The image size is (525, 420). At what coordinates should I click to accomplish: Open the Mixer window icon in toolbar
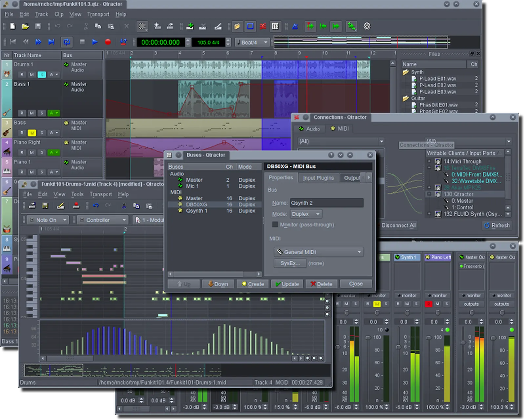pyautogui.click(x=276, y=26)
